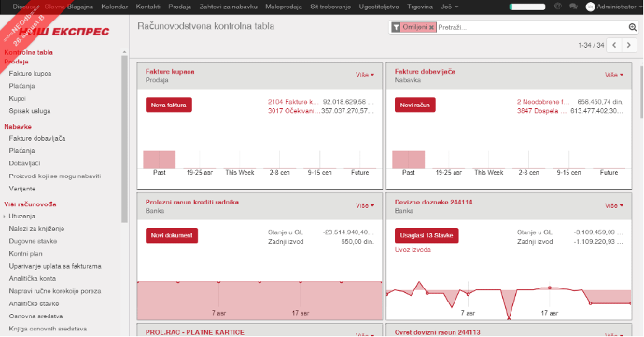This screenshot has height=337, width=644.
Task: Open the 2 Neodobrene f... link
Action: (x=543, y=102)
